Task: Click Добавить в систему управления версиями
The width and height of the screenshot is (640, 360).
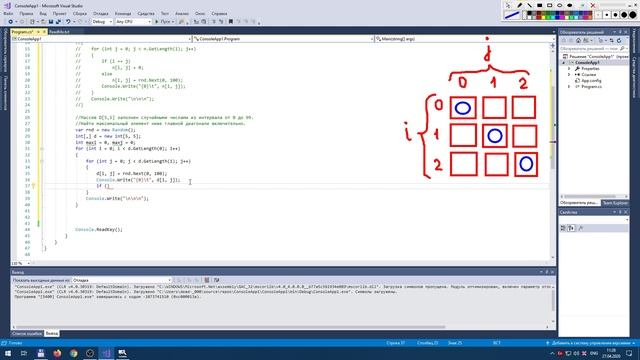Action: coord(591,343)
